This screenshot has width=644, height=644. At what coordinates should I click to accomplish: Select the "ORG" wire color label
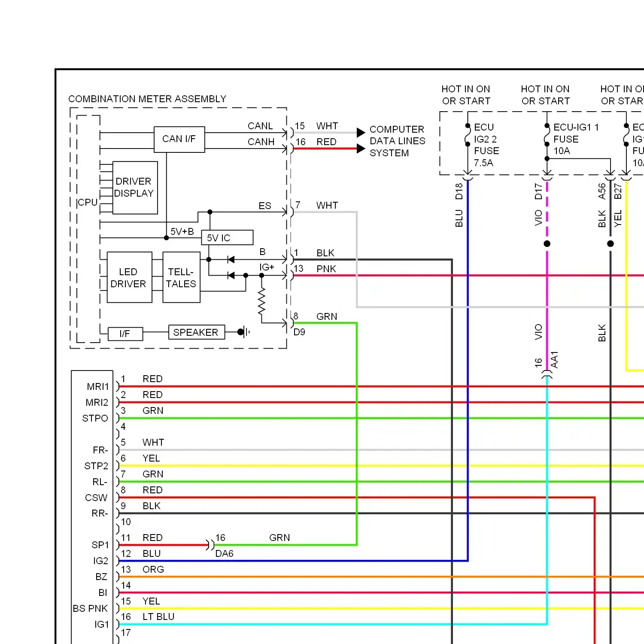tap(153, 569)
